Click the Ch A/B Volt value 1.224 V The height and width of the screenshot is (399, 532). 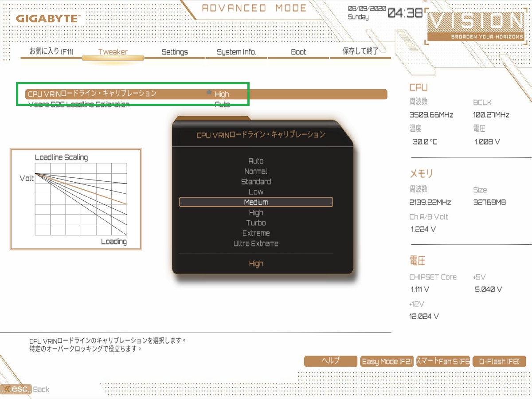(x=423, y=229)
